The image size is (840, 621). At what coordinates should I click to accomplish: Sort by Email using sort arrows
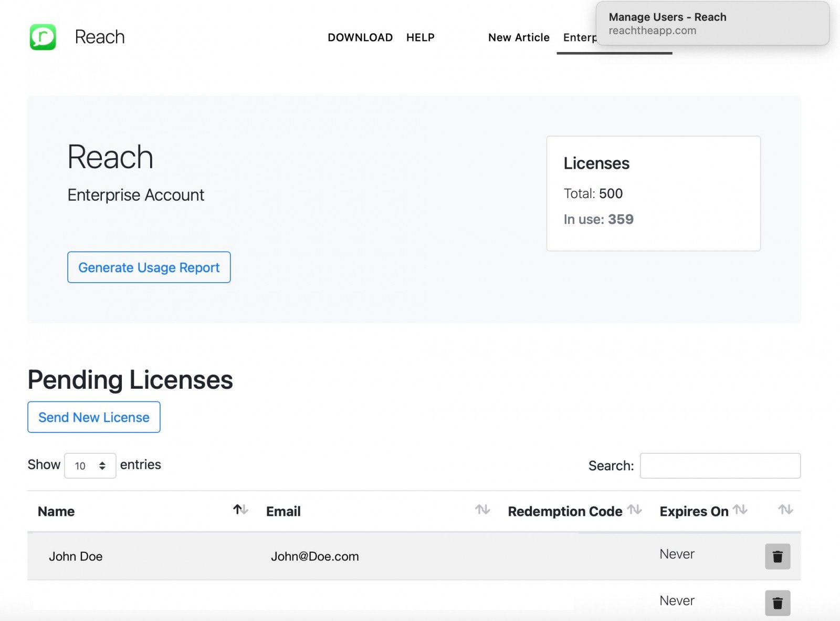(x=482, y=510)
